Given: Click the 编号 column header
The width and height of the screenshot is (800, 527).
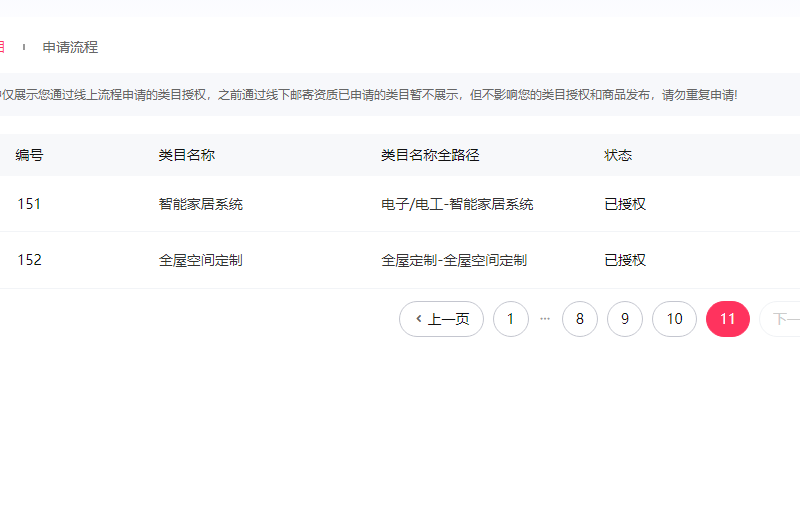Looking at the screenshot, I should (x=29, y=155).
